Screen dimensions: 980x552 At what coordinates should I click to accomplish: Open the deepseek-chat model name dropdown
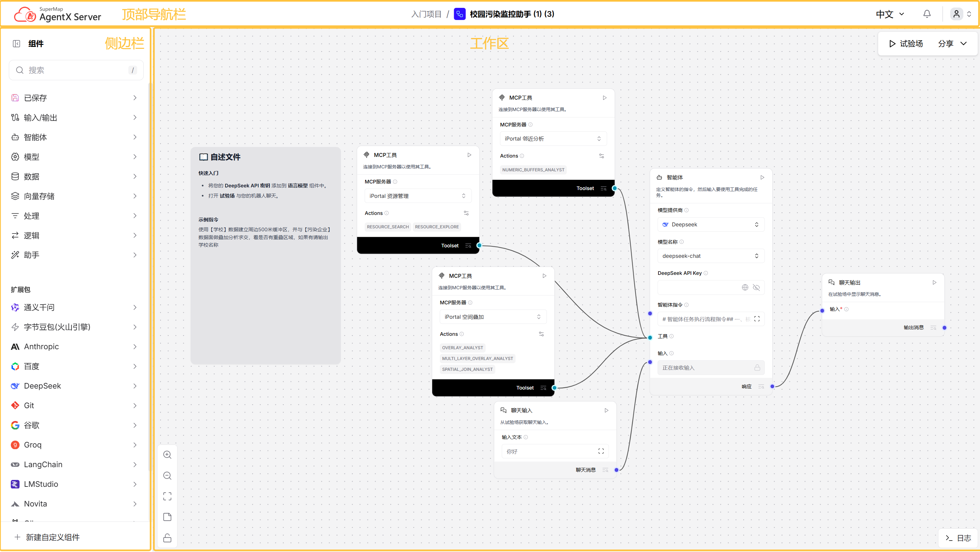pyautogui.click(x=711, y=256)
